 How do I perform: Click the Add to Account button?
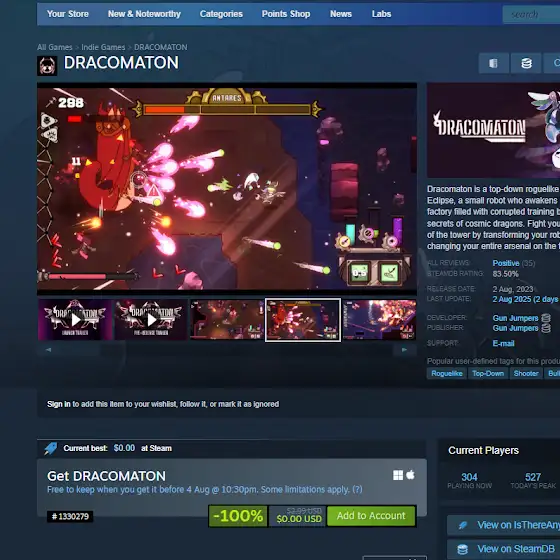coord(371,516)
